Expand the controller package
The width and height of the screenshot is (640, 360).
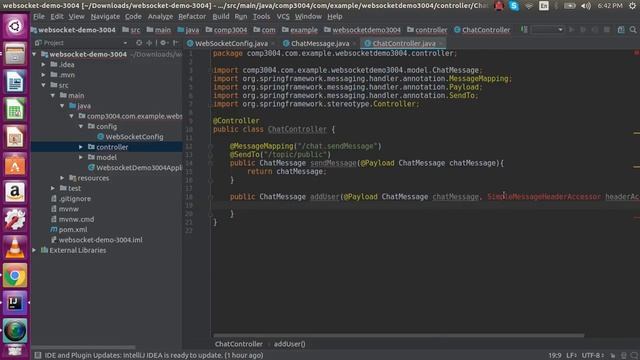point(80,147)
